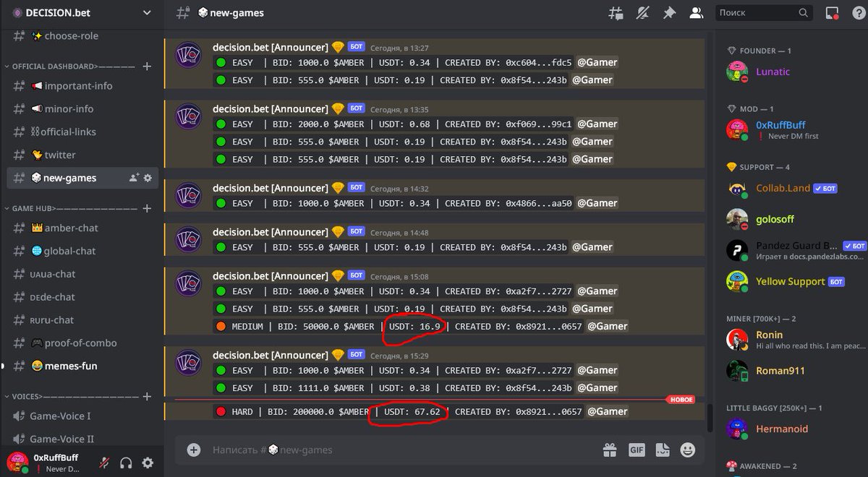Open new-games channel settings gear
This screenshot has height=477, width=868.
click(x=148, y=178)
